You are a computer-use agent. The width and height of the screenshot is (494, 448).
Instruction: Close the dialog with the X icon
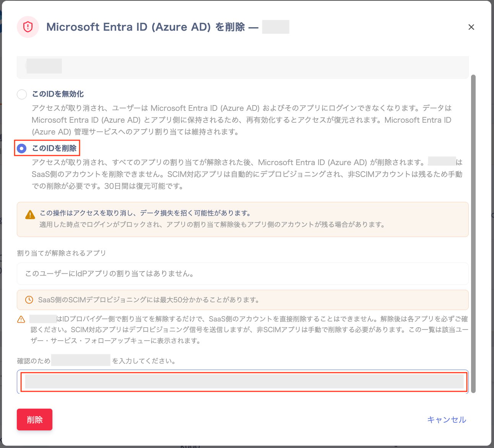click(471, 27)
